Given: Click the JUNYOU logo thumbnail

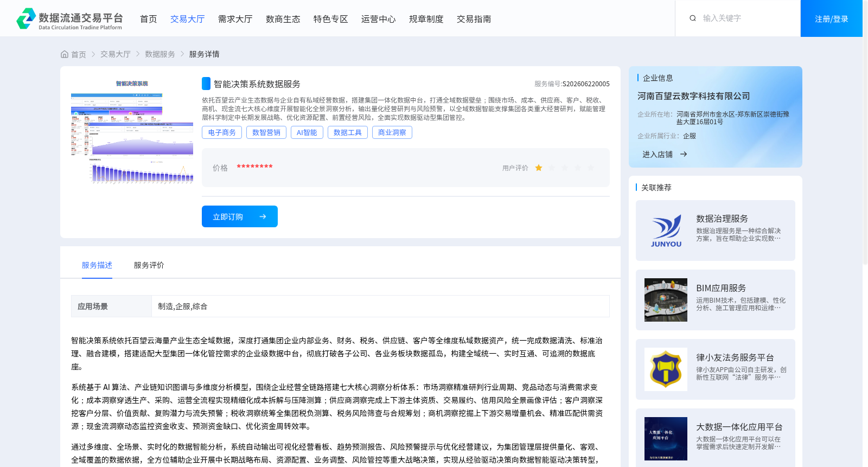Looking at the screenshot, I should 666,231.
